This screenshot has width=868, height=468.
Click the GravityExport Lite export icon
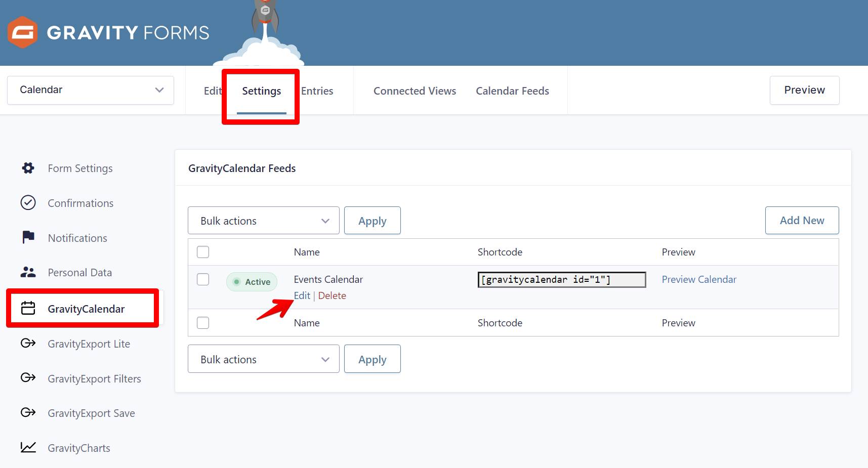pos(28,344)
